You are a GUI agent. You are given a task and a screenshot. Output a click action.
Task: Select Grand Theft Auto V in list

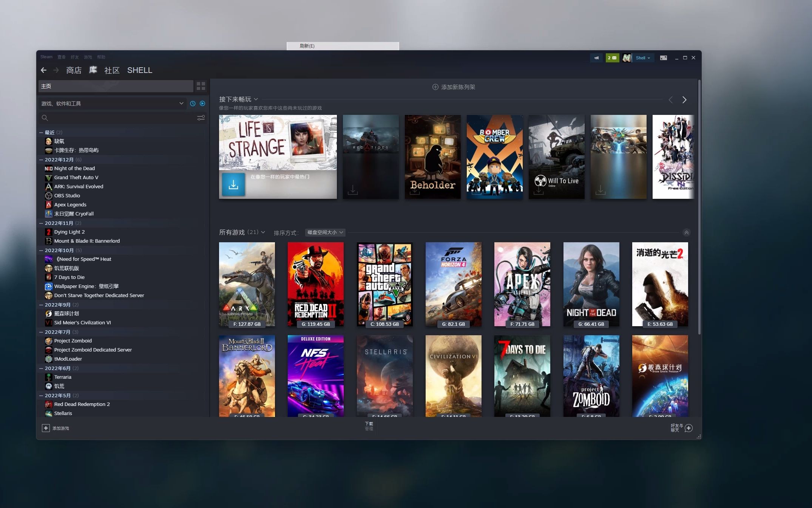tap(76, 178)
